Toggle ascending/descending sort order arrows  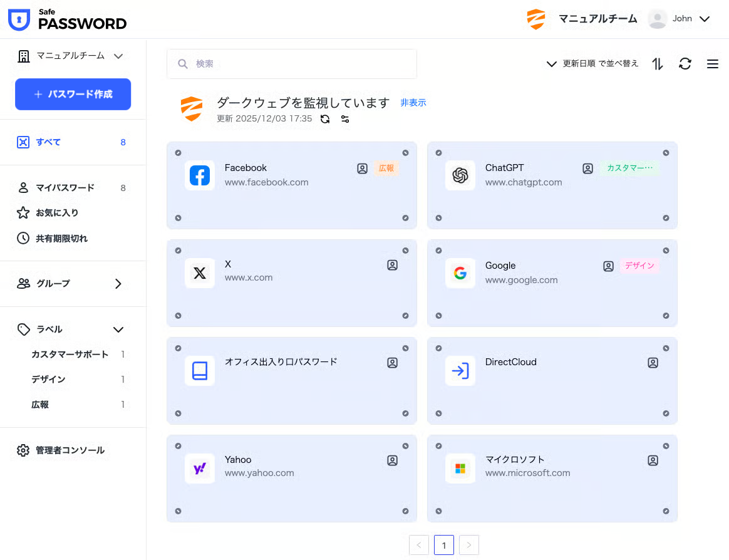(658, 64)
